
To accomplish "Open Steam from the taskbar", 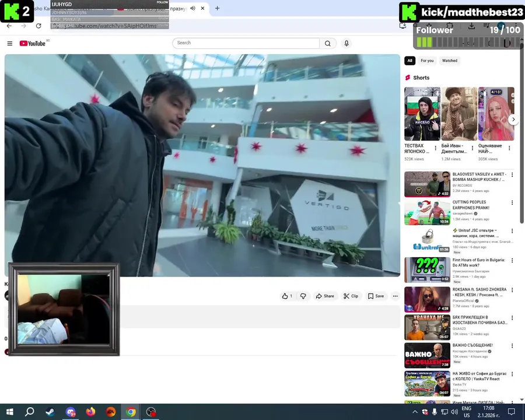I will pos(50,412).
